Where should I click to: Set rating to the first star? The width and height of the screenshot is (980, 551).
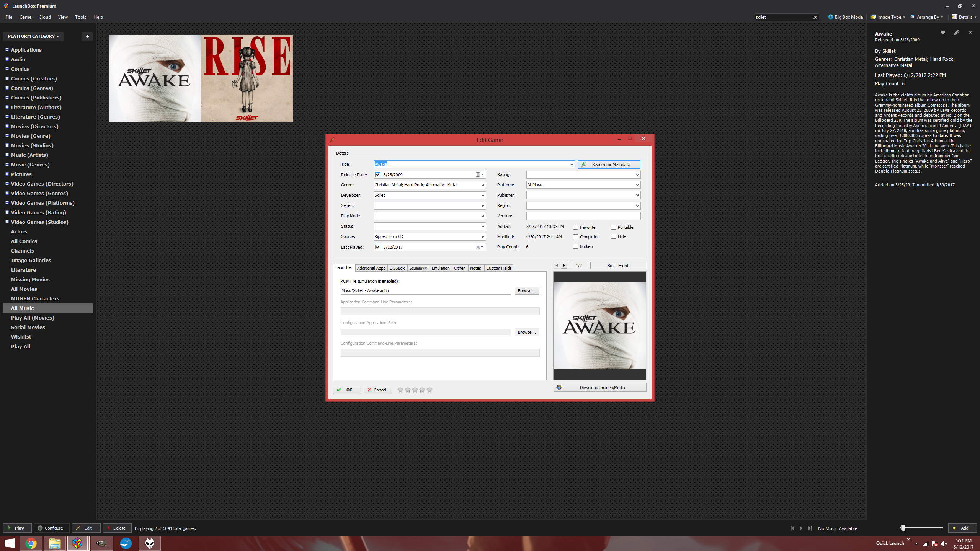tap(400, 390)
